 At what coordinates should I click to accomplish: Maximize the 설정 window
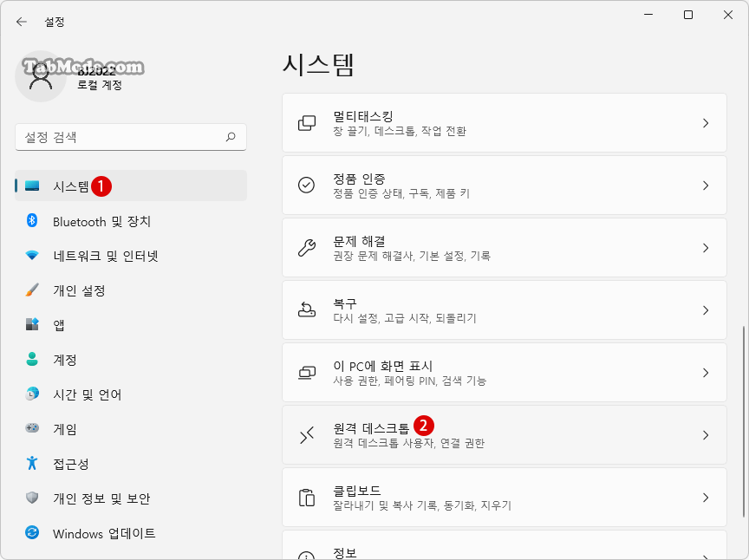point(688,15)
